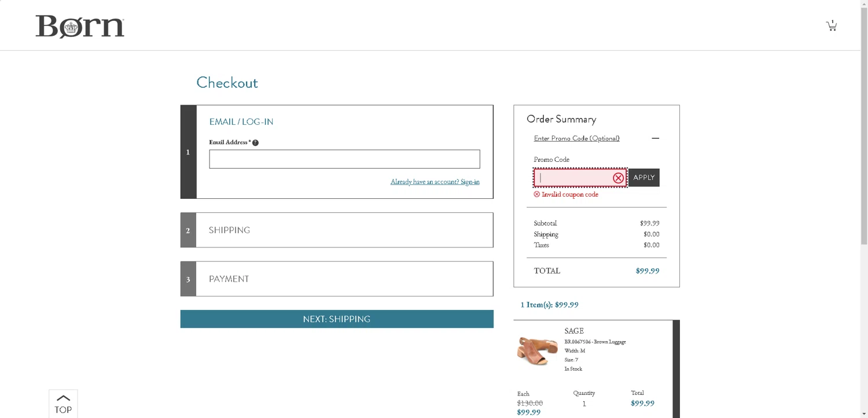Toggle Enter Promo Code (Optional) link
The image size is (868, 418).
(x=576, y=138)
